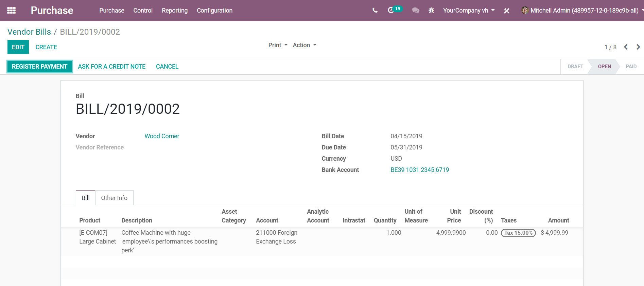Open the Wood Corner vendor link
The image size is (644, 286).
(x=162, y=136)
